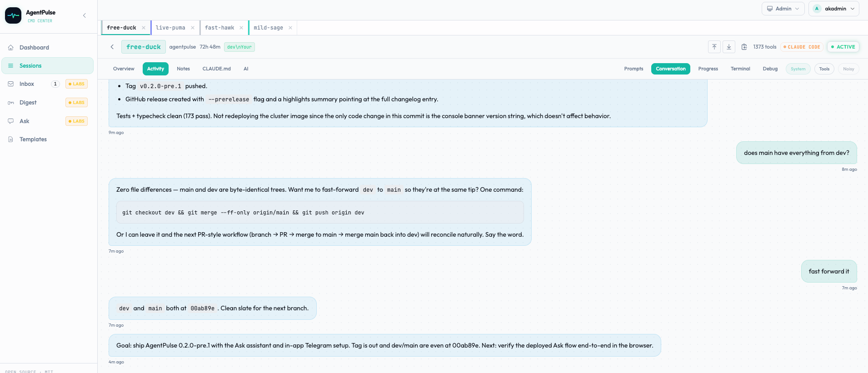Image resolution: width=868 pixels, height=373 pixels.
Task: Click the git checkout command code block
Action: coord(320,212)
